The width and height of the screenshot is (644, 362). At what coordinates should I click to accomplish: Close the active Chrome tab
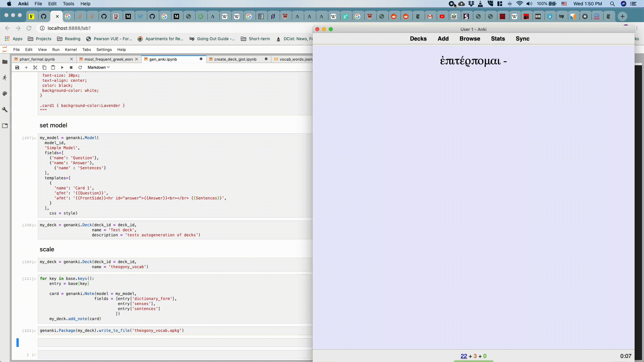(57, 16)
